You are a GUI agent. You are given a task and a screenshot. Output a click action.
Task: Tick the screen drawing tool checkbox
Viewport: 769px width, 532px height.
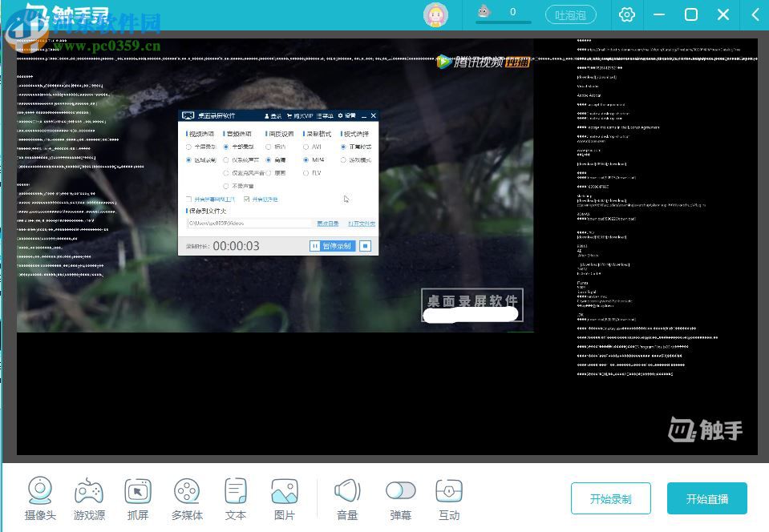click(x=188, y=199)
